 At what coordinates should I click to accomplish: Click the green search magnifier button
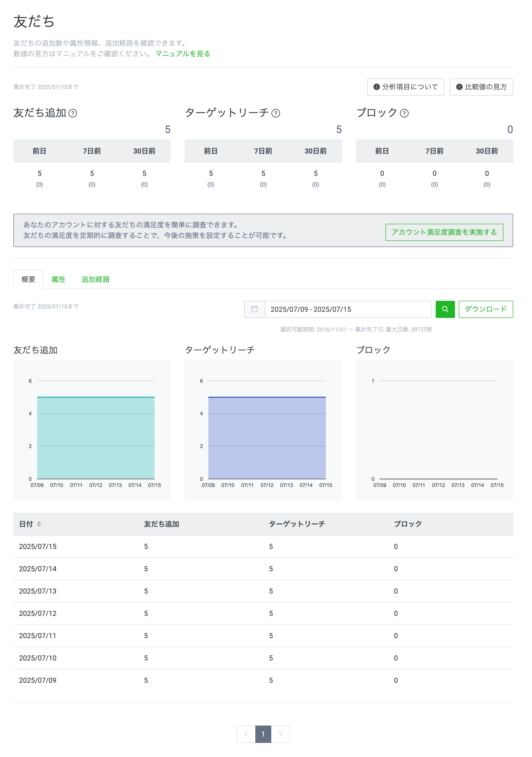(x=445, y=309)
